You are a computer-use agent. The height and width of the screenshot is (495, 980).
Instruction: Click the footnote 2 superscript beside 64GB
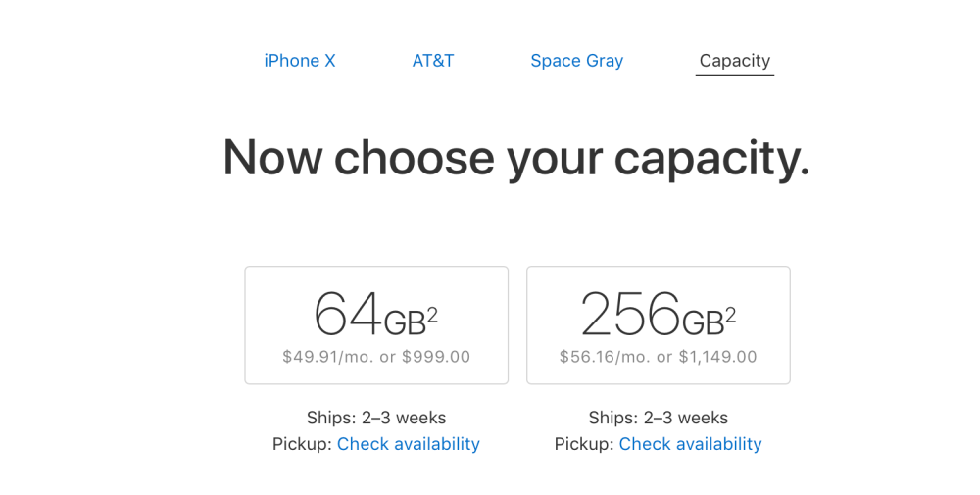[x=432, y=316]
